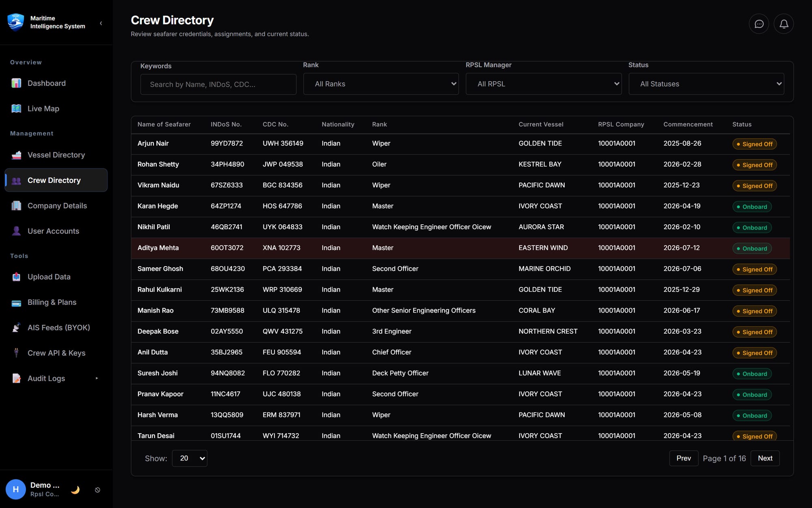Viewport: 812px width, 508px height.
Task: Click CDC number HOS 647786
Action: click(x=282, y=206)
